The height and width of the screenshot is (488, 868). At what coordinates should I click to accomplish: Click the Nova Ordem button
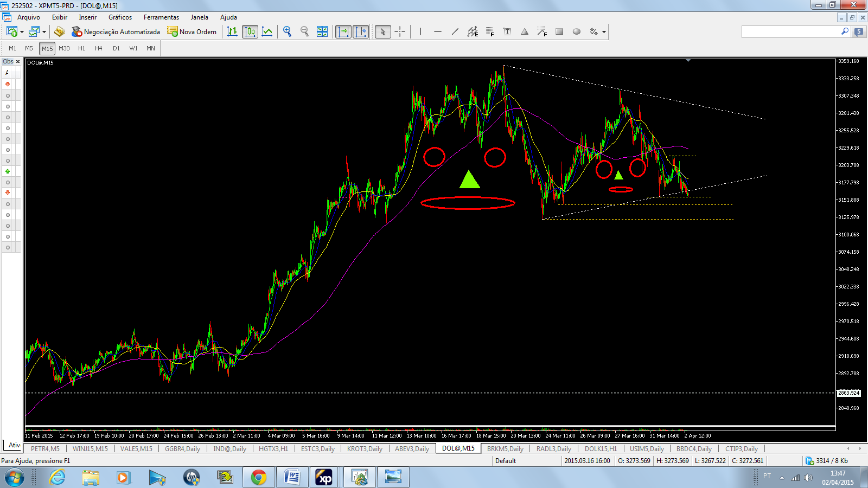tap(192, 31)
